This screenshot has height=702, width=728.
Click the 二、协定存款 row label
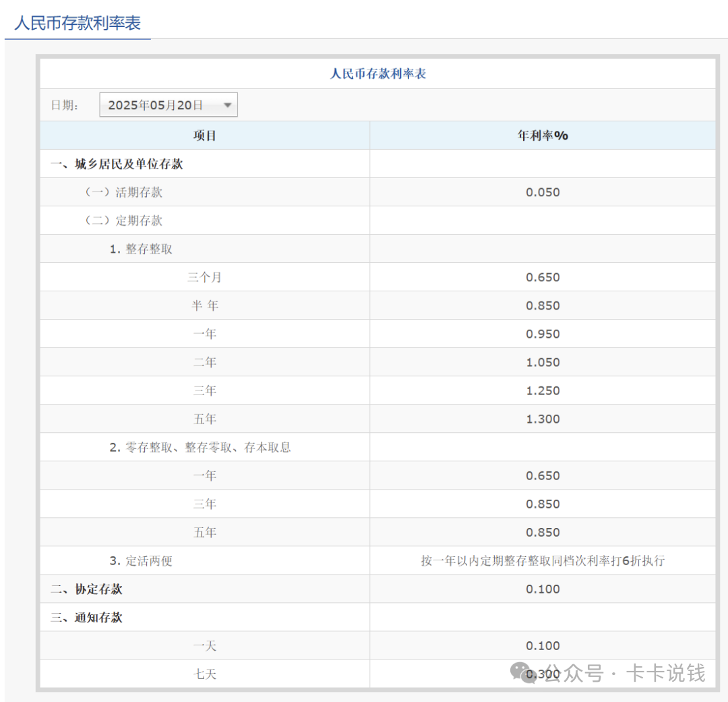click(x=86, y=589)
